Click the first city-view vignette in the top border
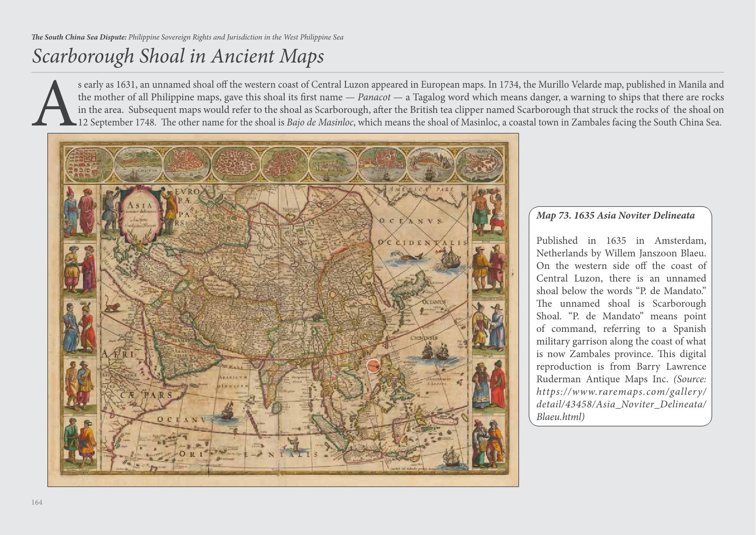756x535 pixels. point(88,164)
